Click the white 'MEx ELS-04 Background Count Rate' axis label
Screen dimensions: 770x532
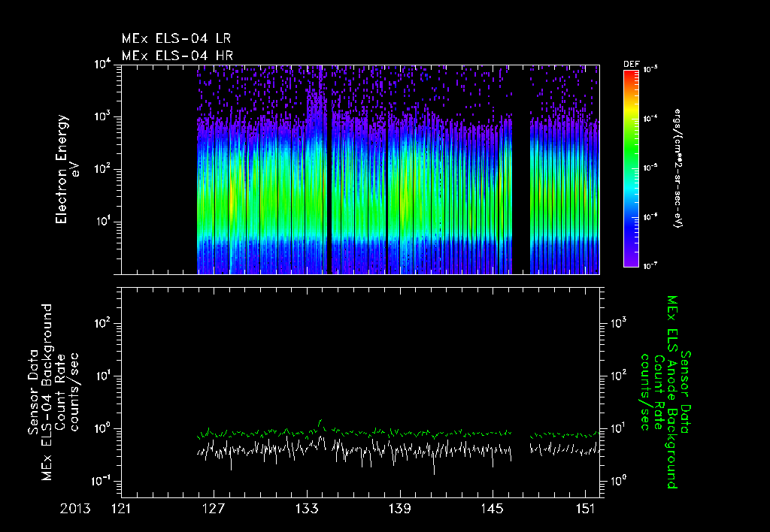coord(53,391)
